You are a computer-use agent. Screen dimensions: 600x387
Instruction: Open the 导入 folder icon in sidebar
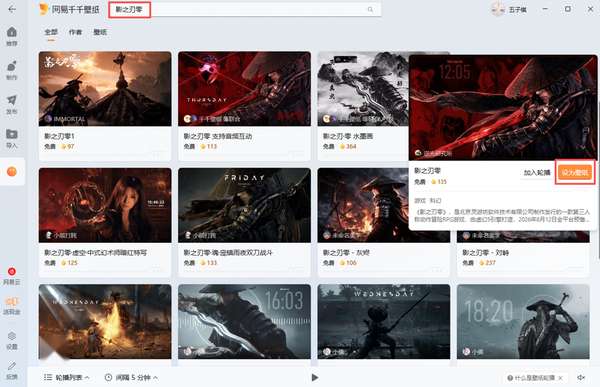(12, 134)
